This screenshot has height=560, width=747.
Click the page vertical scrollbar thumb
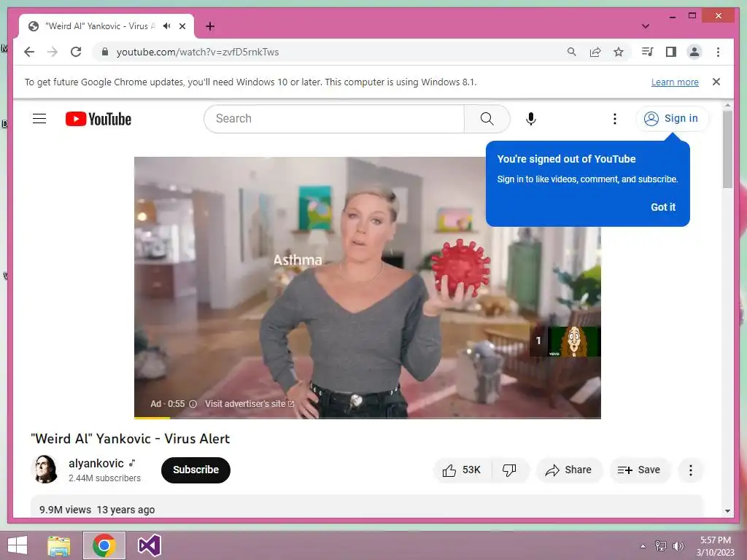coord(727,150)
